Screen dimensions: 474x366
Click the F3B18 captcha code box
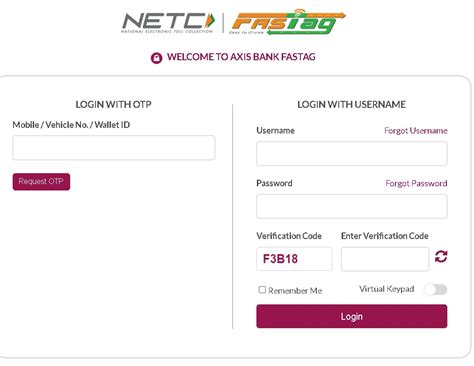[294, 259]
